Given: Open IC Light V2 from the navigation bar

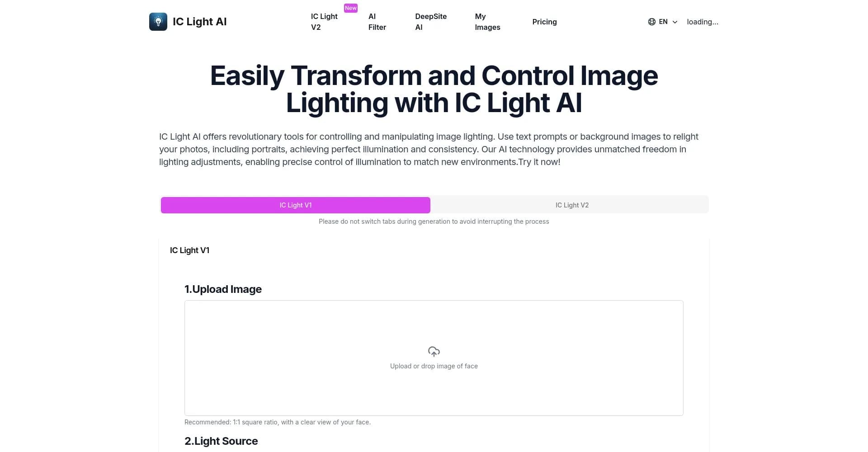Looking at the screenshot, I should coord(324,22).
